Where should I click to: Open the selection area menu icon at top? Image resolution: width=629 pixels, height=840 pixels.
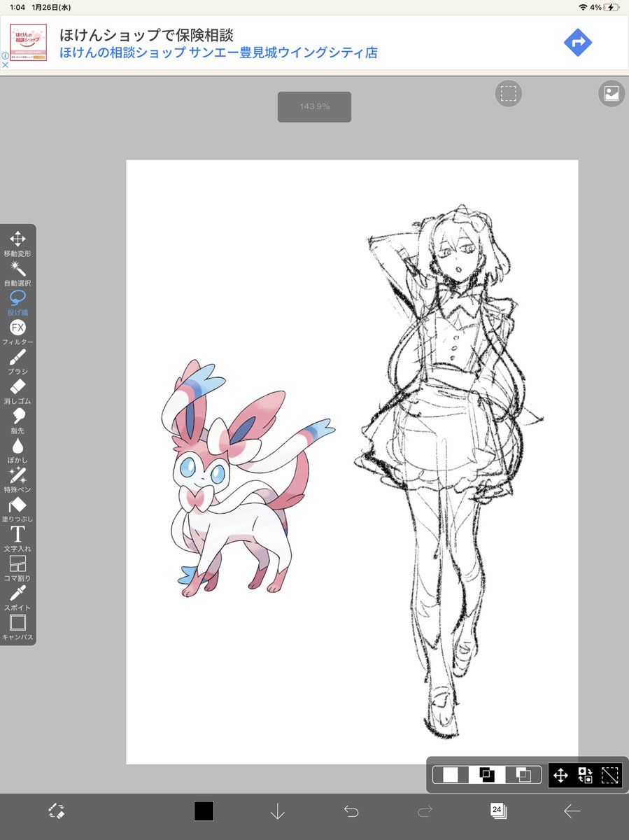509,93
